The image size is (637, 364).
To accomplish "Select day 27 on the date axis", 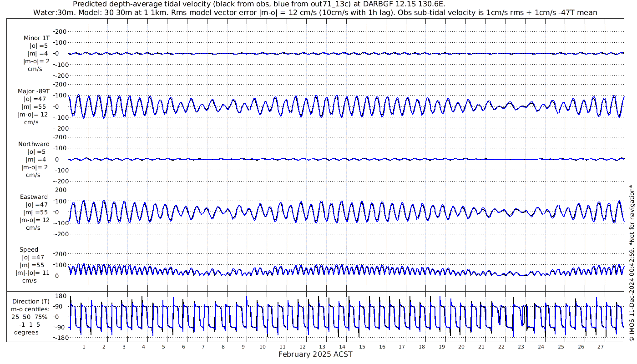I will [x=601, y=347].
